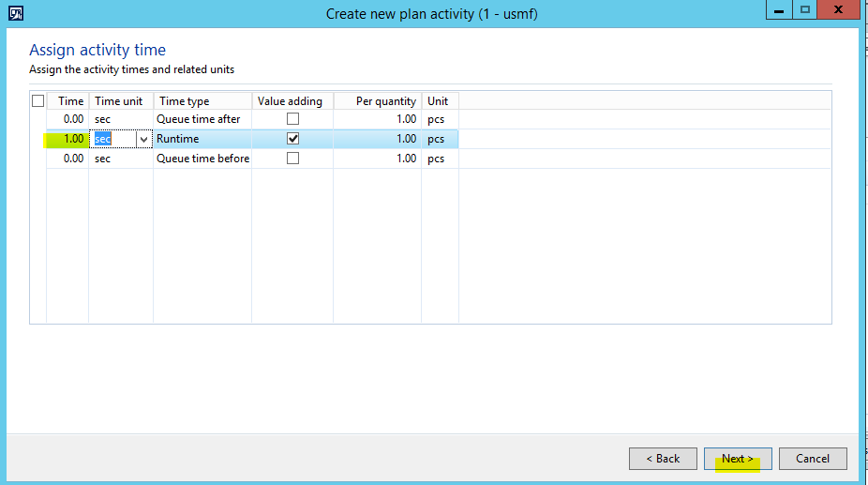Screen dimensions: 868x485
Task: Sort by the Time column header
Action: [x=70, y=100]
